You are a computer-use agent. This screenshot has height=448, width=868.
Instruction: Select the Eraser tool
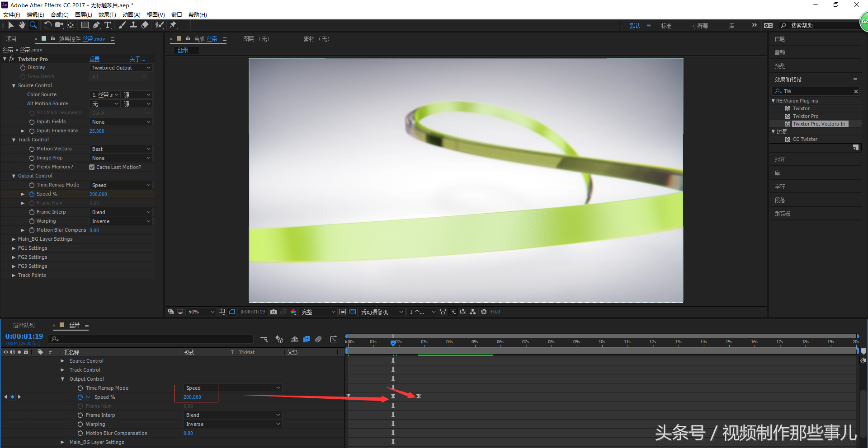[x=145, y=25]
